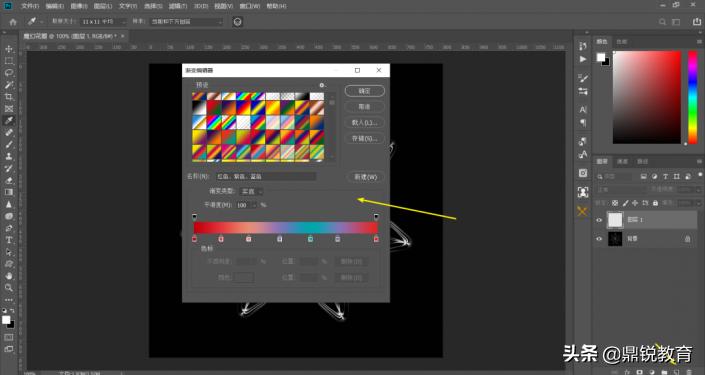Image resolution: width=705 pixels, height=375 pixels.
Task: Select the History Brush tool
Action: [x=9, y=168]
